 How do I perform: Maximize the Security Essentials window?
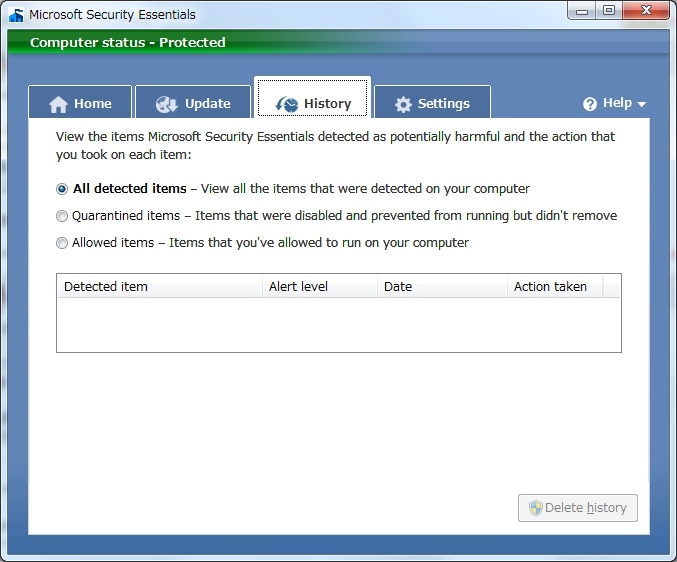(609, 10)
